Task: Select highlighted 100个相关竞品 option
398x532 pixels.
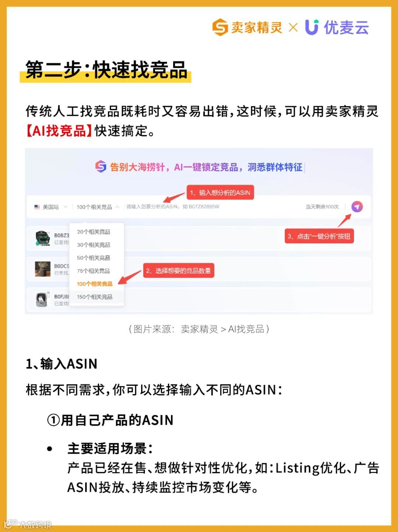Action: (95, 284)
